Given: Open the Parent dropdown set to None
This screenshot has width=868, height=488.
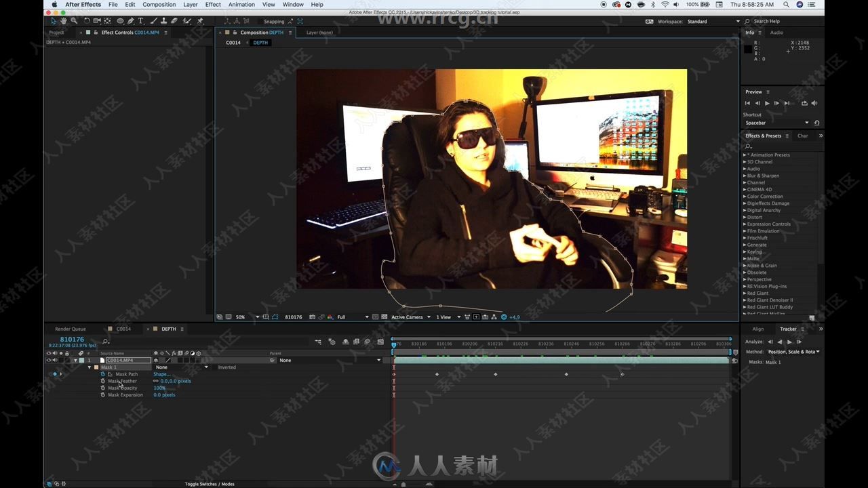Looking at the screenshot, I should click(x=330, y=360).
